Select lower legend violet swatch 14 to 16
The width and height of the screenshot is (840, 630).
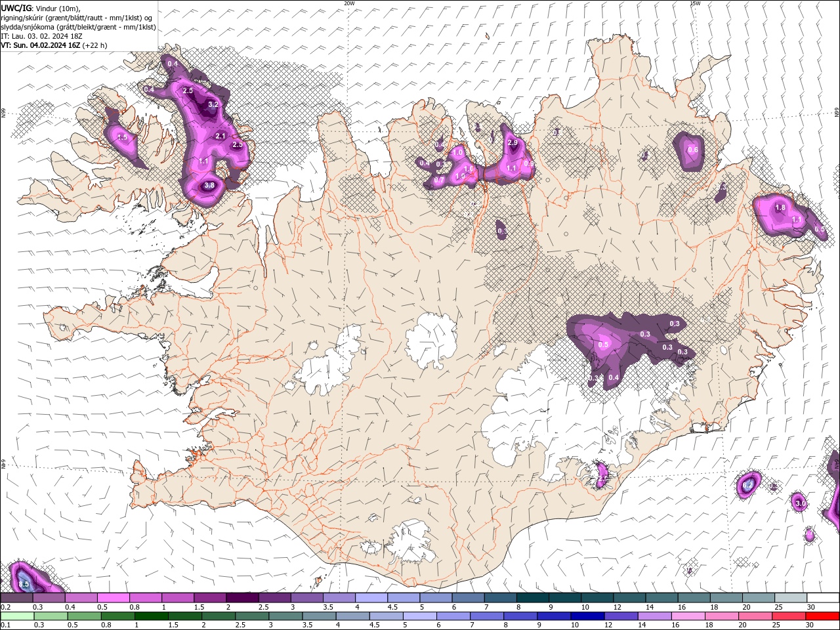pyautogui.click(x=655, y=616)
